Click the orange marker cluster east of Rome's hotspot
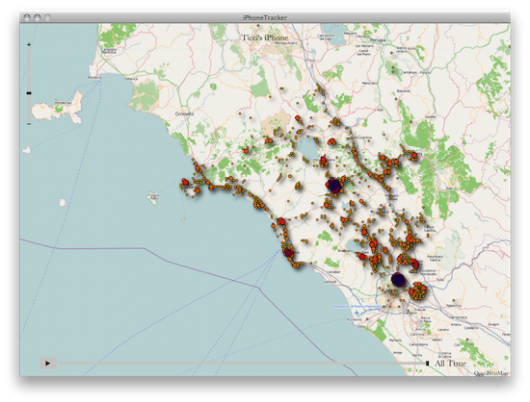 click(418, 291)
